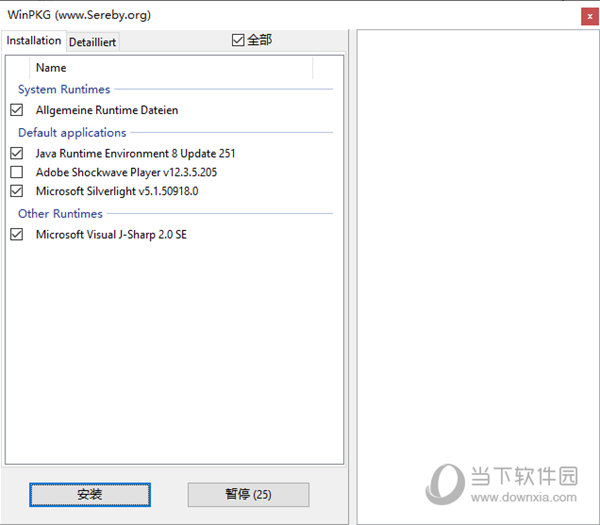
Task: Collapse the System Runtimes group
Action: click(x=64, y=89)
